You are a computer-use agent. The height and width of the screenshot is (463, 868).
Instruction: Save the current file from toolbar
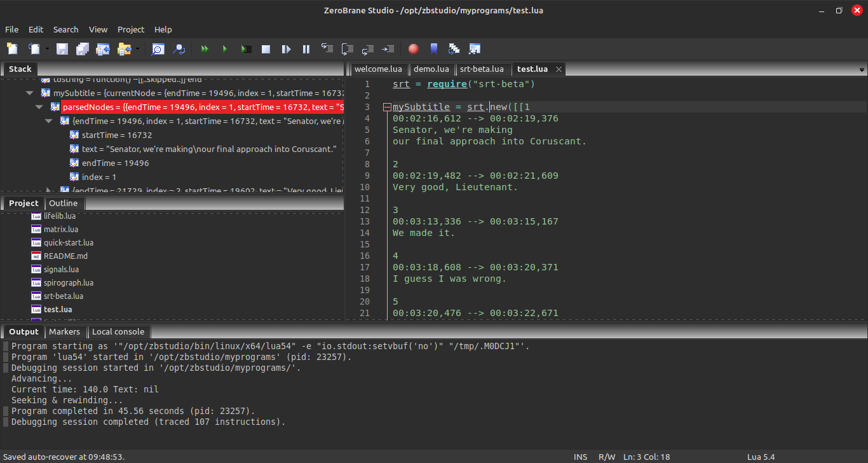click(x=62, y=49)
